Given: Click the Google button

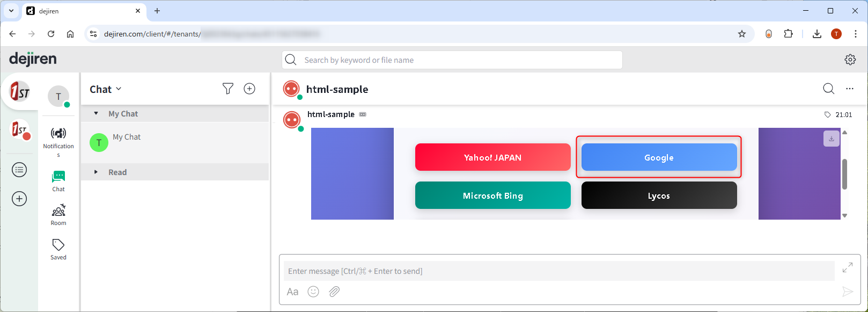Looking at the screenshot, I should pyautogui.click(x=659, y=157).
